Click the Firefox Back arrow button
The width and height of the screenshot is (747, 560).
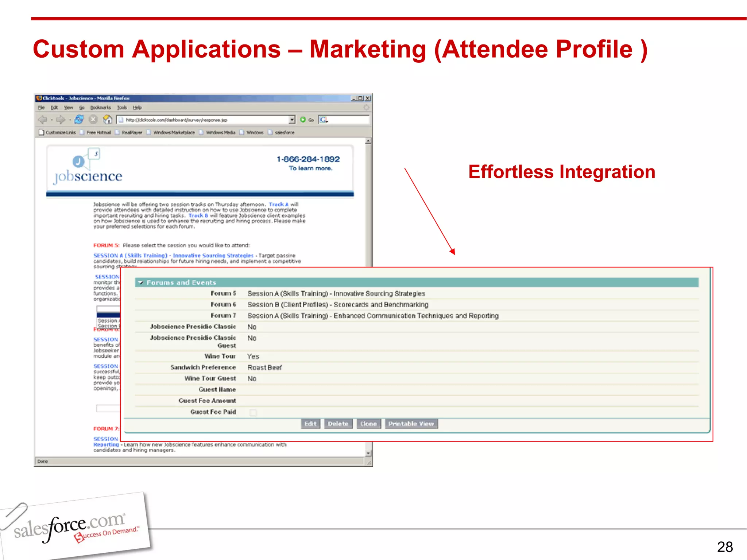click(x=43, y=120)
